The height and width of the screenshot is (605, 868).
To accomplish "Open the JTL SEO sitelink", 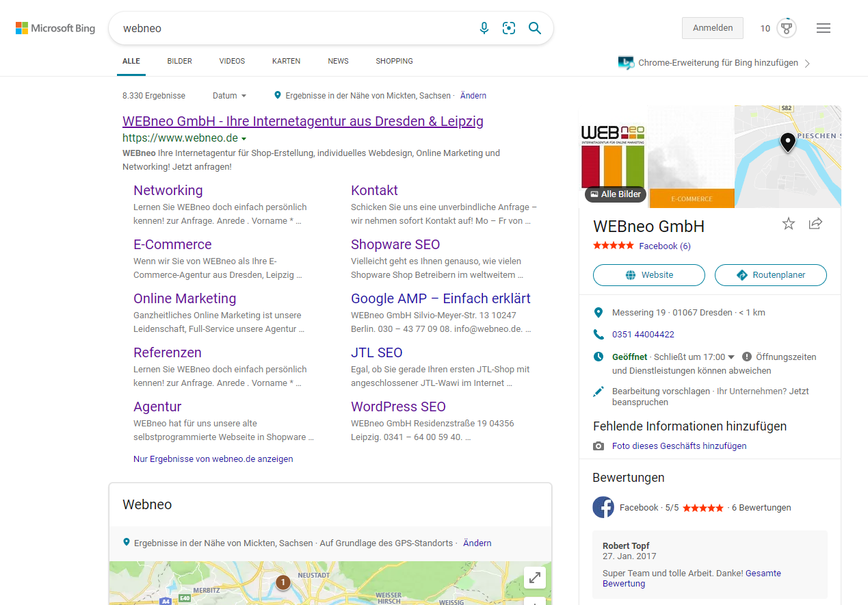I will click(x=377, y=352).
